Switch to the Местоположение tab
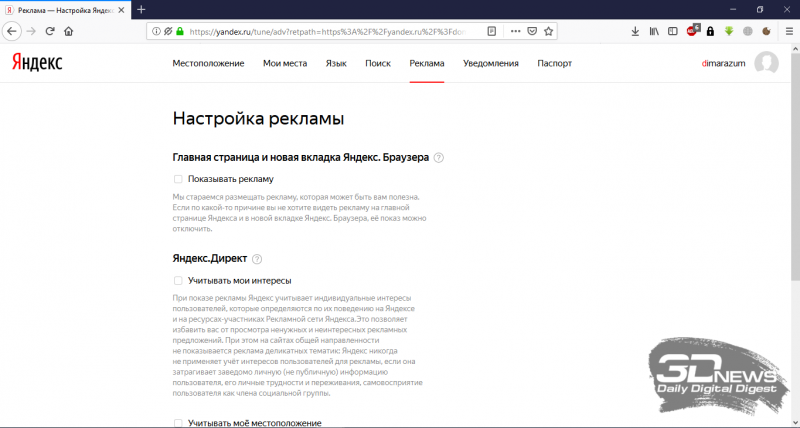This screenshot has height=428, width=800. [x=208, y=63]
